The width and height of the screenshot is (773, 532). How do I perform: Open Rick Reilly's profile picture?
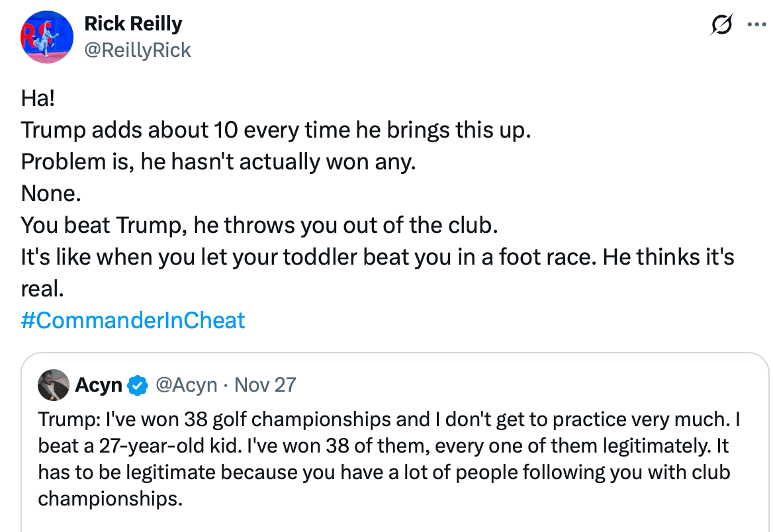(x=46, y=36)
